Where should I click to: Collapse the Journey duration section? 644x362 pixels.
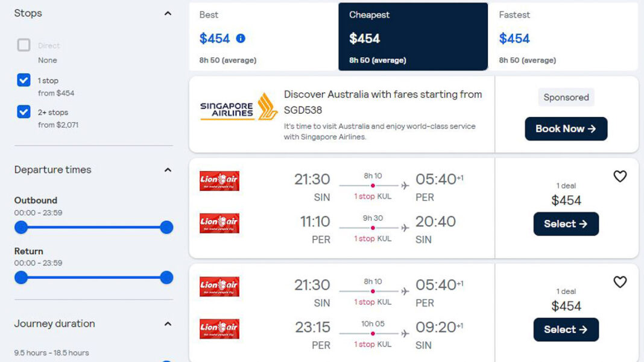(x=167, y=323)
